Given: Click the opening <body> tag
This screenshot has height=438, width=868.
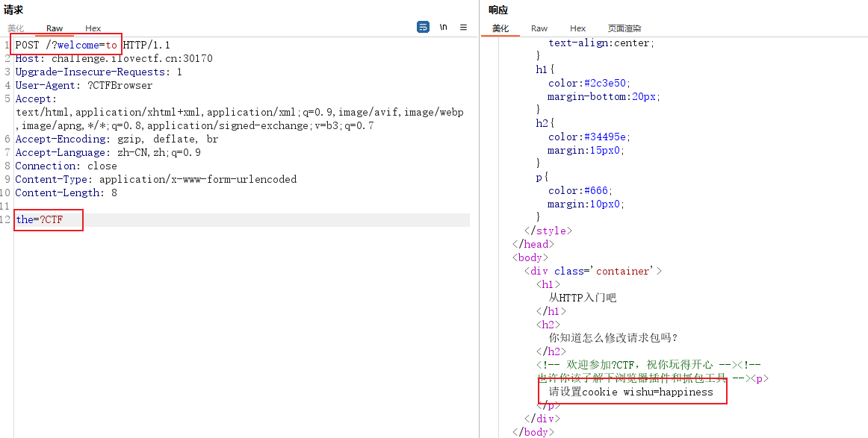Looking at the screenshot, I should (530, 257).
